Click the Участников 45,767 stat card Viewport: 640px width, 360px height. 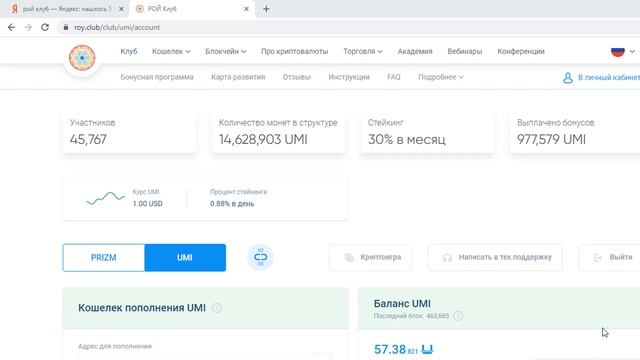click(x=129, y=133)
